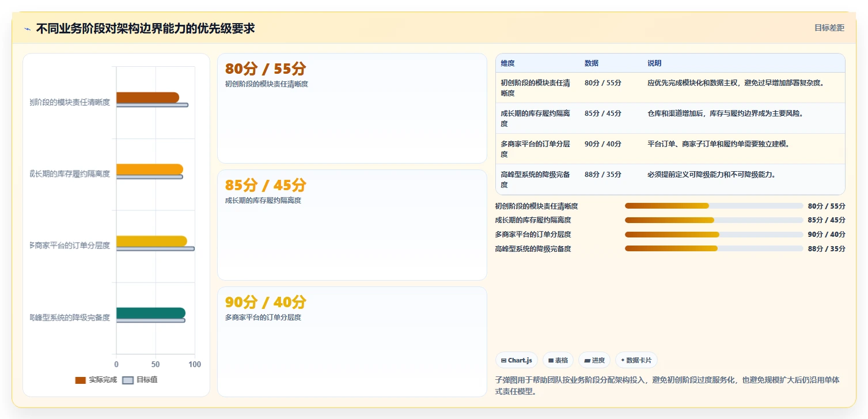The image size is (868, 419).
Task: Click the x-axis label 50
Action: [x=156, y=365]
